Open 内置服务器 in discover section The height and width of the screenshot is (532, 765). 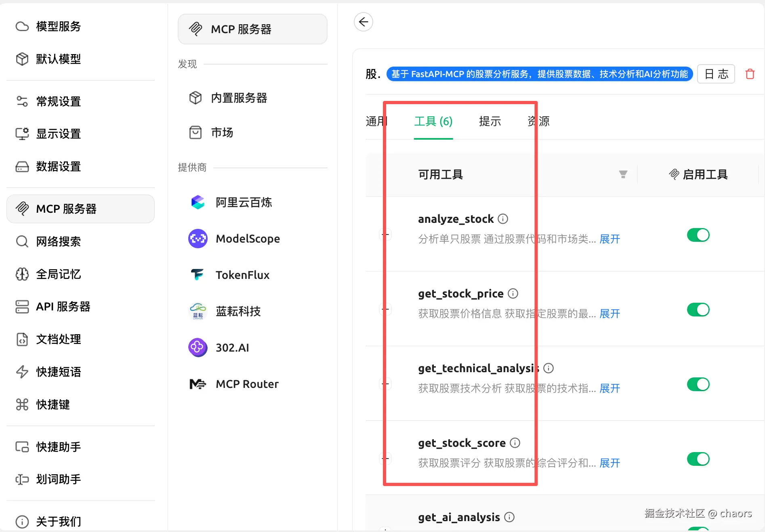click(252, 98)
